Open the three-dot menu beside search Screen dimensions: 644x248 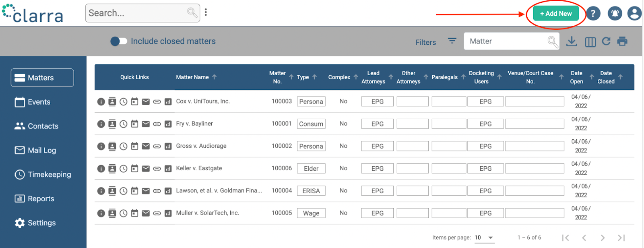coord(206,12)
